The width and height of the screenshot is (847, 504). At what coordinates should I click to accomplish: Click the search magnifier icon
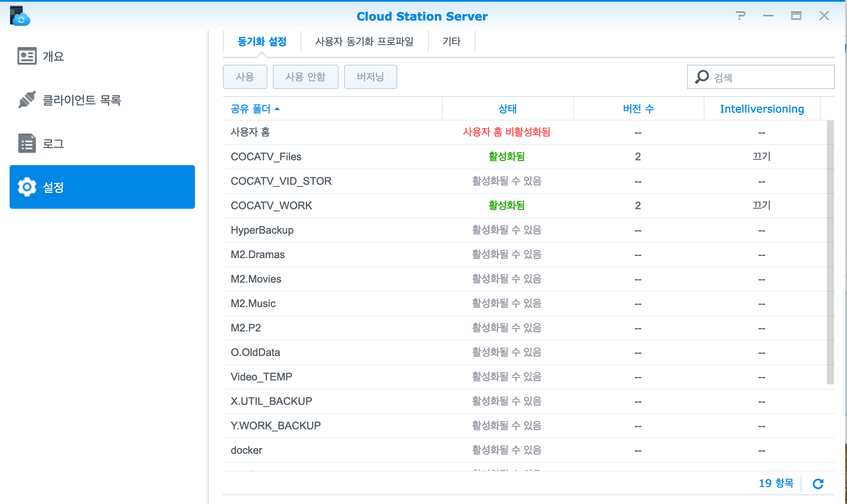coord(702,77)
